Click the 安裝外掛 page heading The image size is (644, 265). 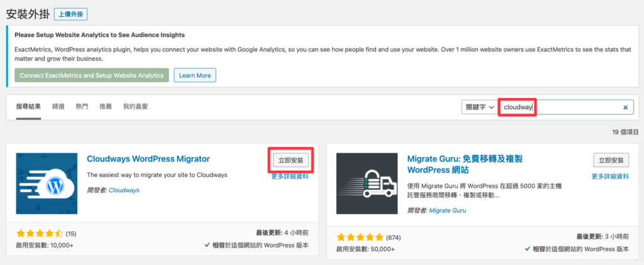click(28, 14)
